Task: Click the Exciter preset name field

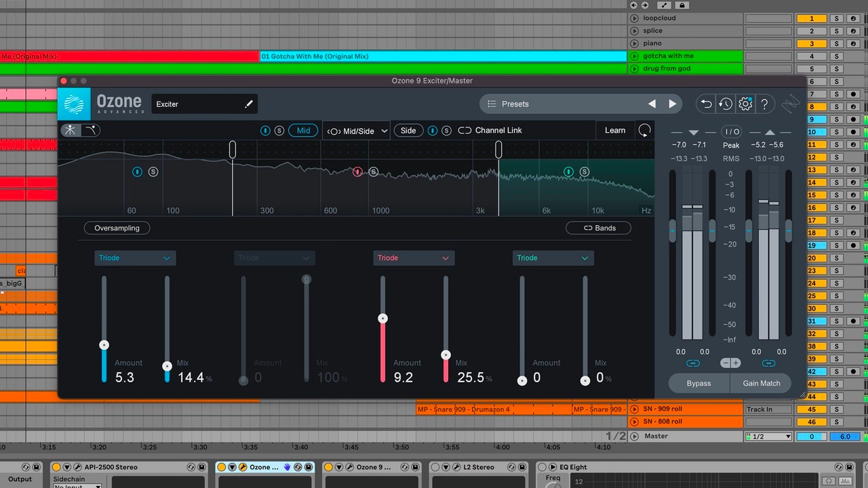Action: (204, 104)
